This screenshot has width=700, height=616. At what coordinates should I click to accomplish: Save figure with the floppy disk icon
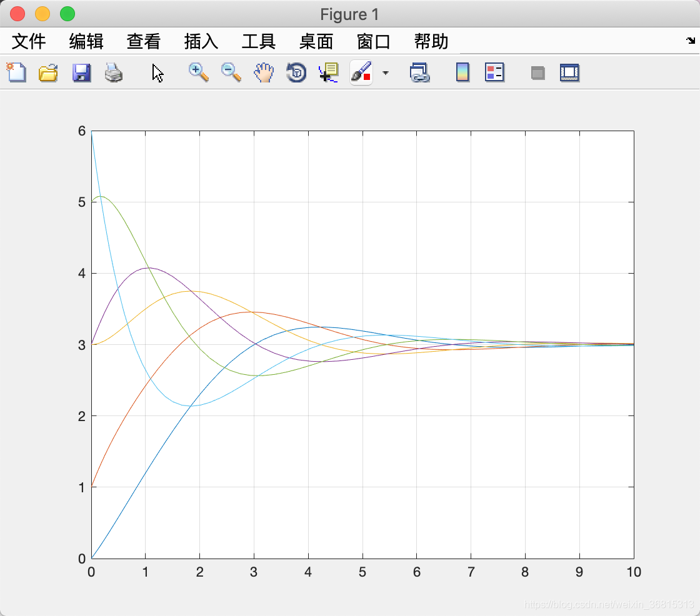click(81, 72)
